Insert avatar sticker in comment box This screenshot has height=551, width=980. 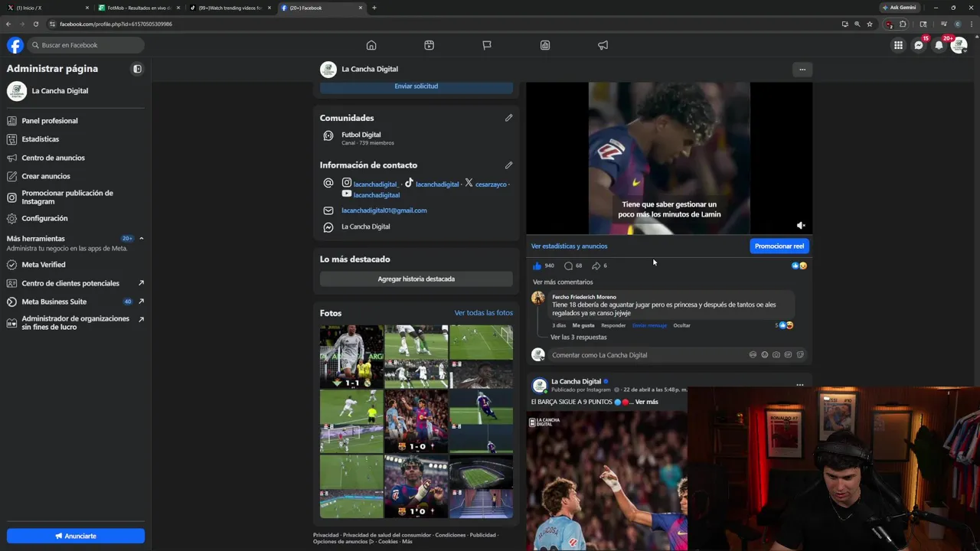pyautogui.click(x=753, y=355)
